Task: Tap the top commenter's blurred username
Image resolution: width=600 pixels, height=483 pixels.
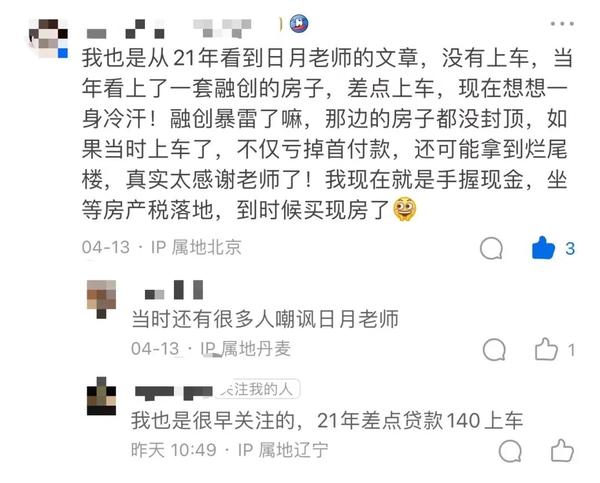Action: (168, 29)
